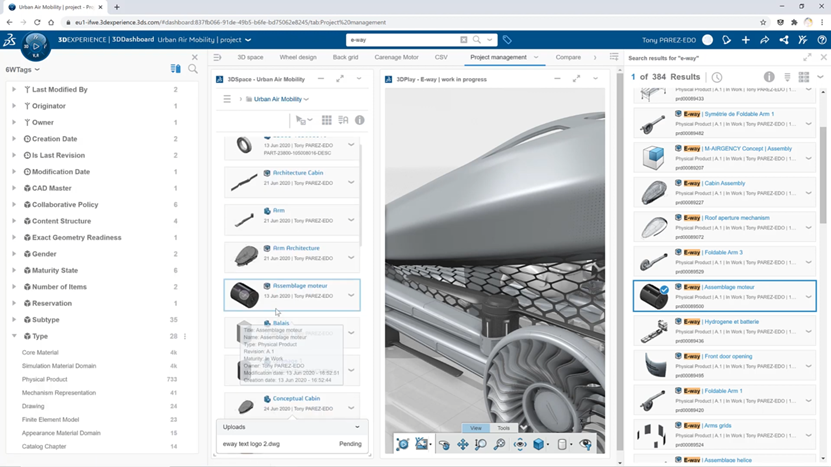831x467 pixels.
Task: Click the top search input field
Action: coord(403,40)
